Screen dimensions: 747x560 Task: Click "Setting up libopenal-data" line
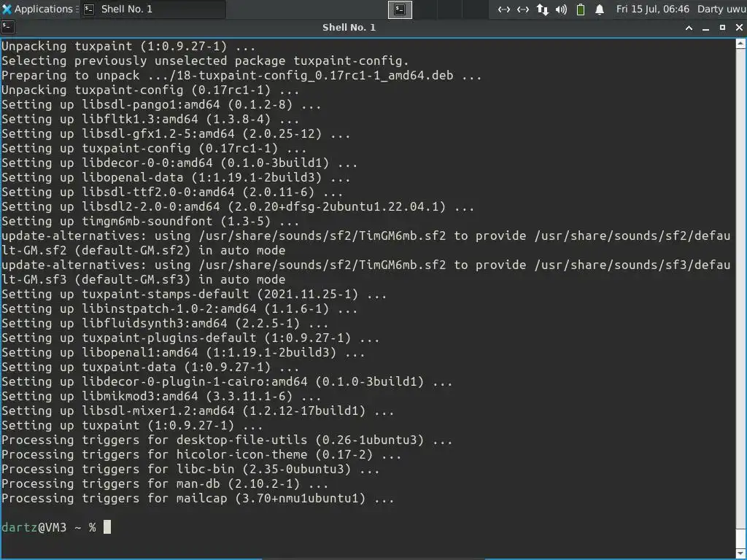(176, 178)
